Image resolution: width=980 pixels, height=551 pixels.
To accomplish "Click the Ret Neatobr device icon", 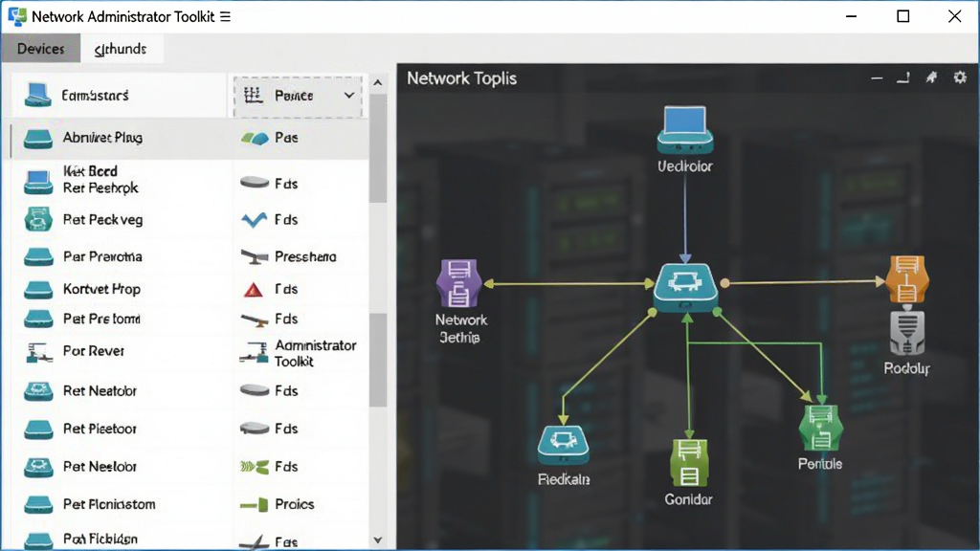I will pyautogui.click(x=38, y=391).
